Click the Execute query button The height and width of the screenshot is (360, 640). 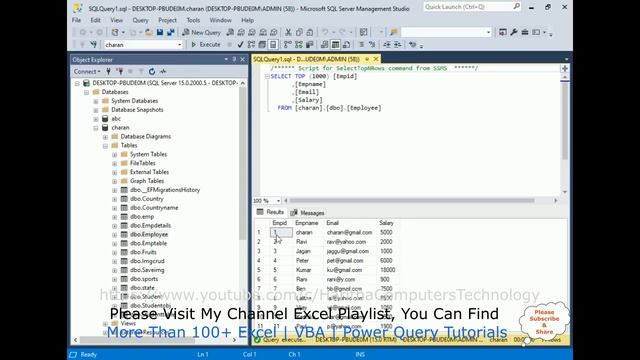coord(206,44)
